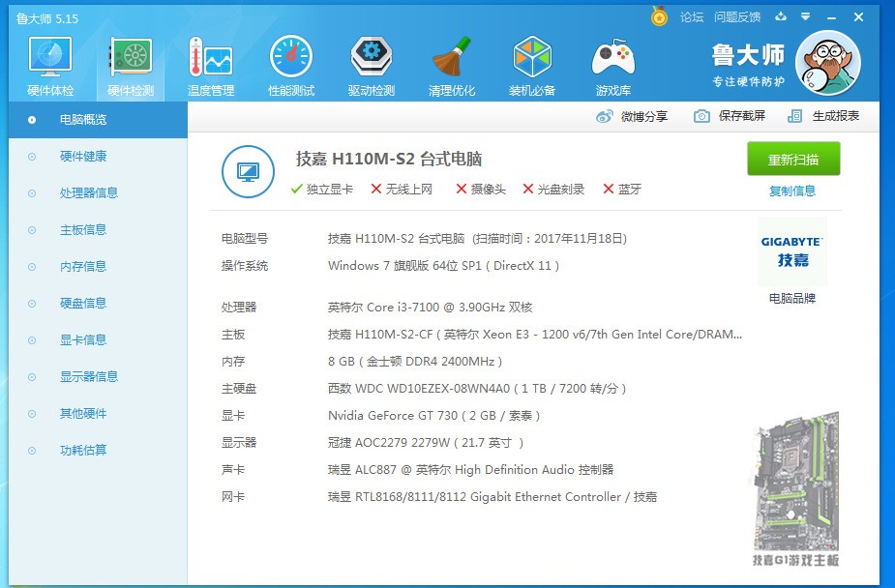Click the 无线上网 status indicator
The height and width of the screenshot is (588, 895).
(402, 190)
